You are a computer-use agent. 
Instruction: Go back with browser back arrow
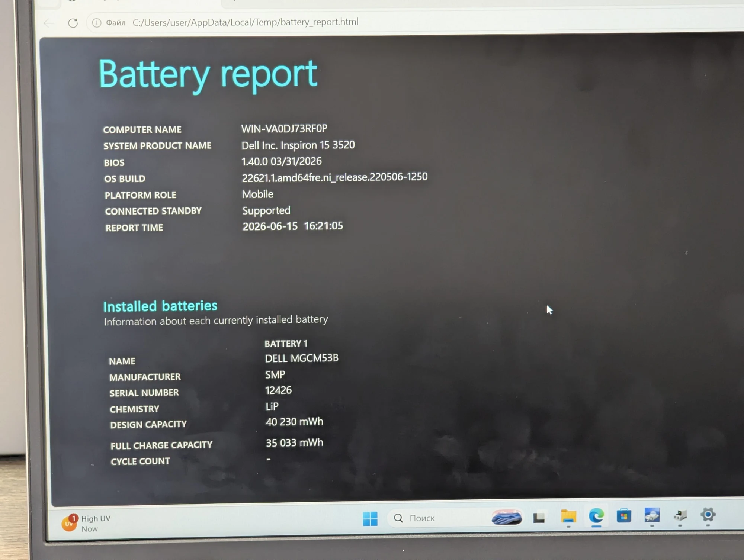49,23
